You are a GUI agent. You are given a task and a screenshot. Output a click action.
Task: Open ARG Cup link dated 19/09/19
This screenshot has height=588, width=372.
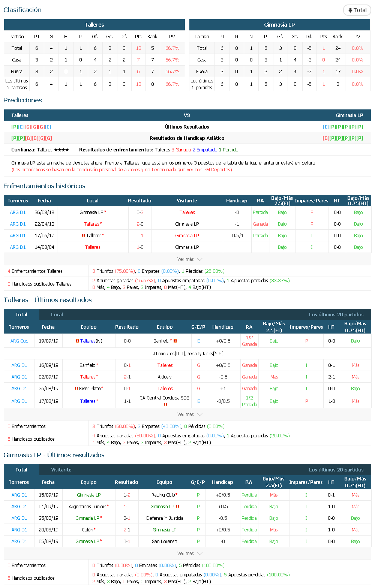[x=19, y=341]
